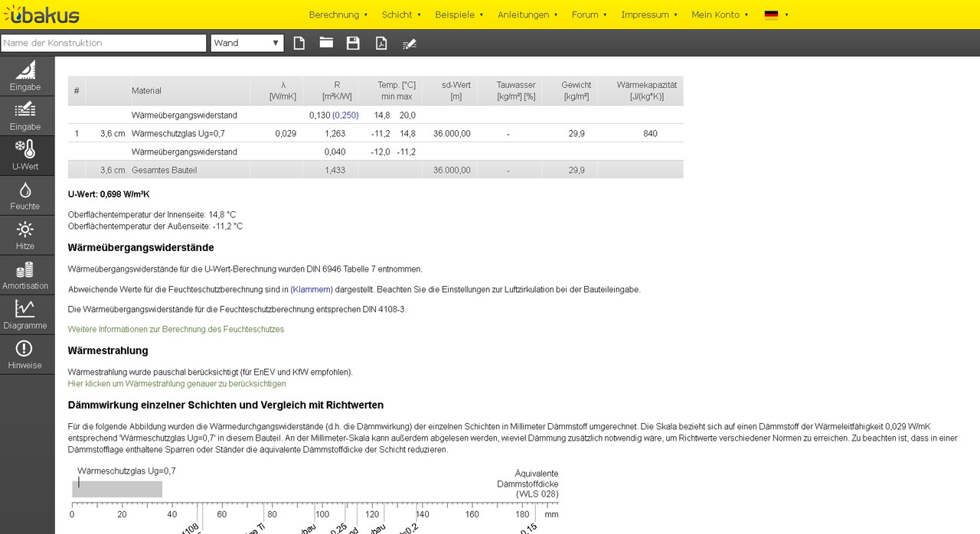The image size is (980, 534).
Task: Export the construction as PDF
Action: [x=381, y=43]
